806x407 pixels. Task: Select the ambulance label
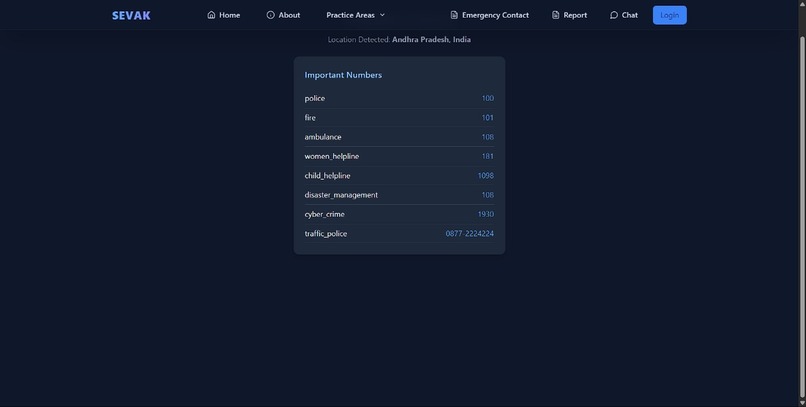pyautogui.click(x=323, y=137)
